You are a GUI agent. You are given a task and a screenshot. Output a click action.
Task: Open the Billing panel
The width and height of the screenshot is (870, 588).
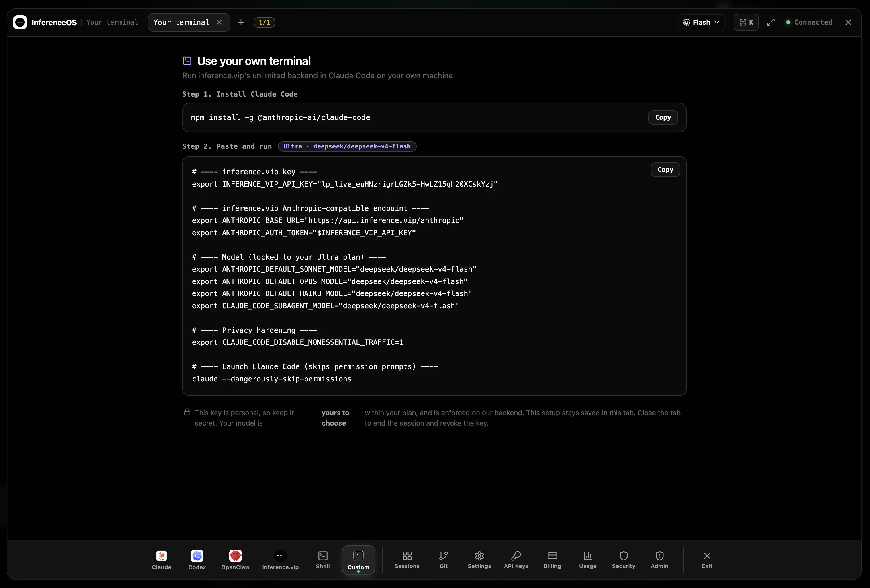[552, 560]
